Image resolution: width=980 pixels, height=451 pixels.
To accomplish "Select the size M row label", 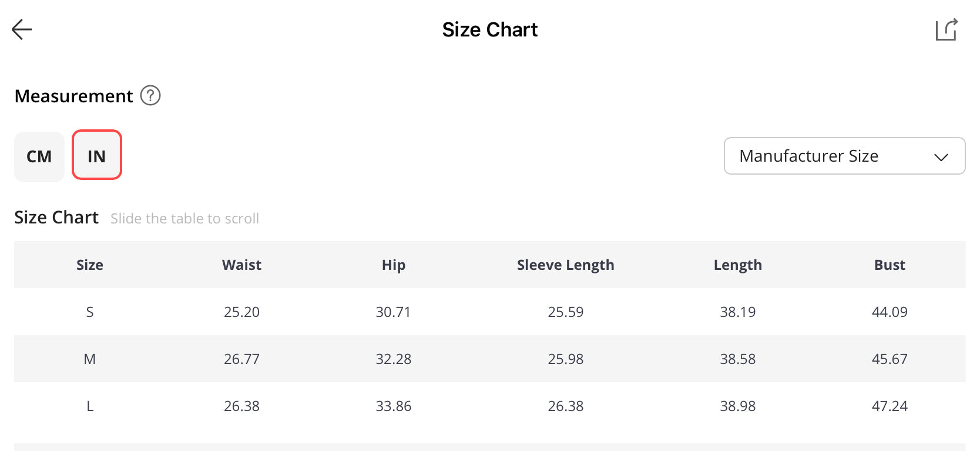I will (x=90, y=359).
